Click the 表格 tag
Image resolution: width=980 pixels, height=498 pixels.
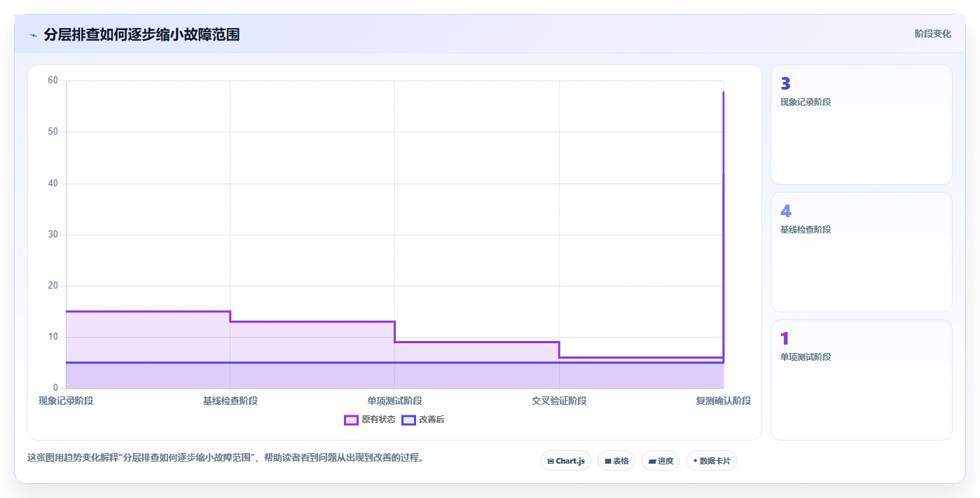[616, 461]
